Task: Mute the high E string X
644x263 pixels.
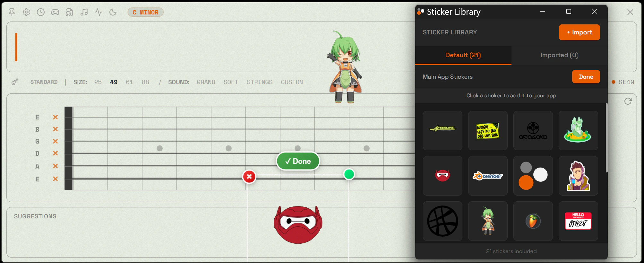Action: click(x=55, y=117)
